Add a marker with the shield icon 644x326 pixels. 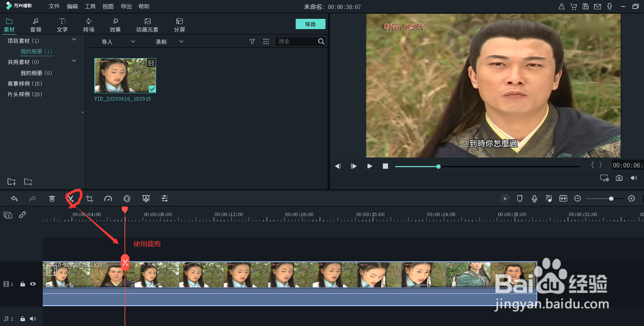click(519, 199)
